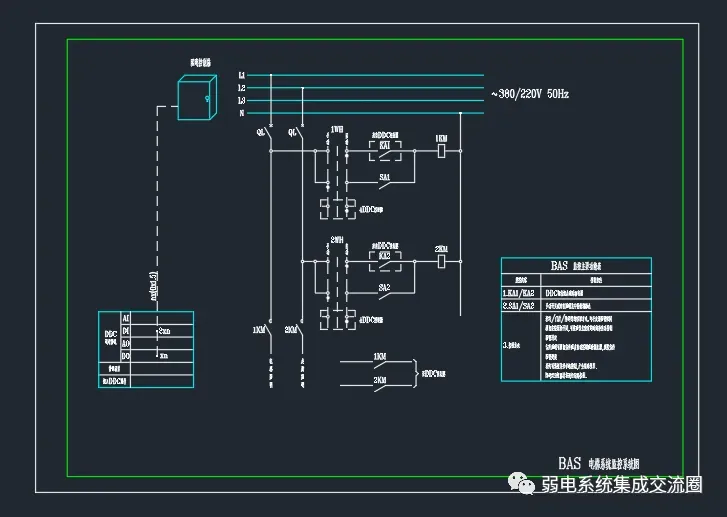Select the 2KM label above coil rectangle

click(441, 249)
